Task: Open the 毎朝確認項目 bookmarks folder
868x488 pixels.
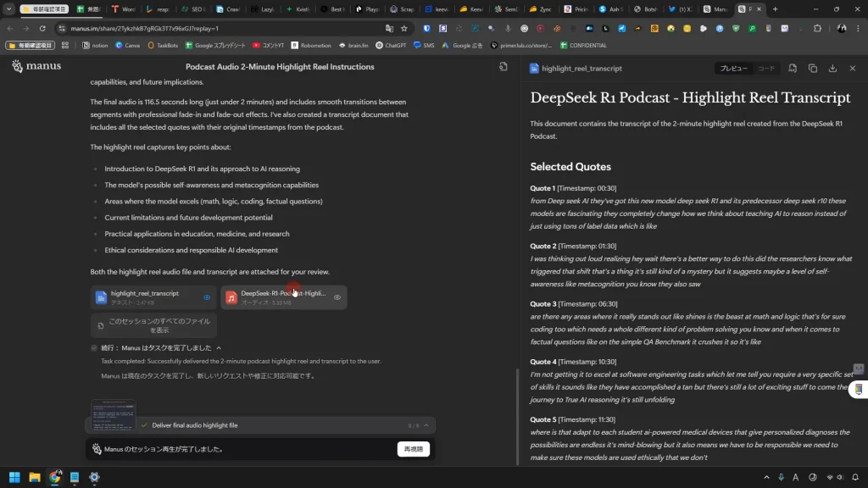Action: tap(31, 46)
